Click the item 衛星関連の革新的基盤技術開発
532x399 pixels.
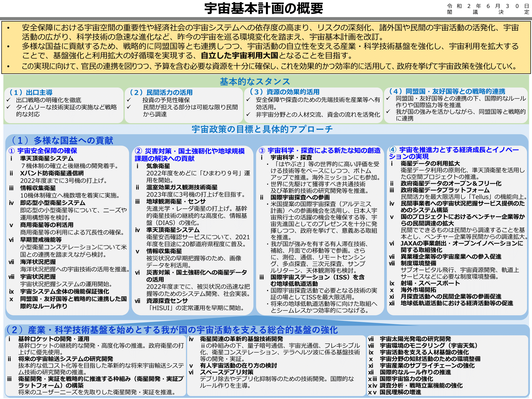point(242,339)
